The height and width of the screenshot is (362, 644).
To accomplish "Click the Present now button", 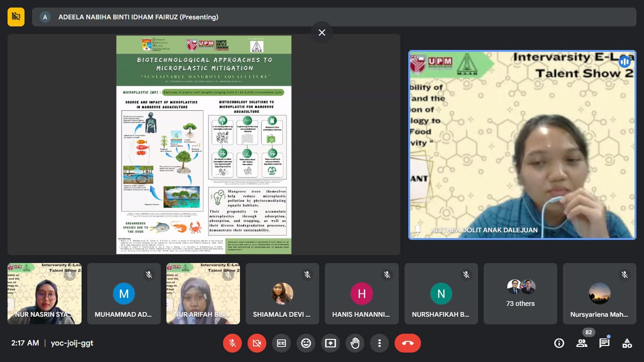I will click(x=330, y=343).
